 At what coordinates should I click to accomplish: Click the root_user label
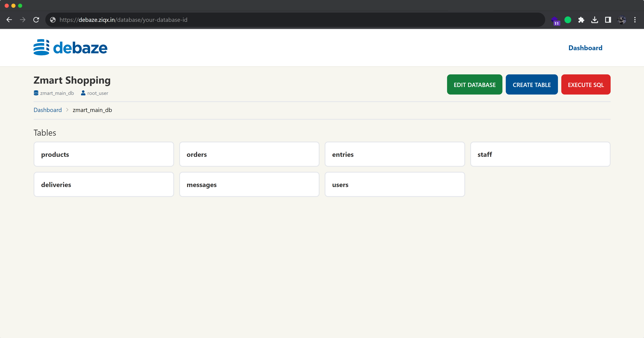[98, 93]
